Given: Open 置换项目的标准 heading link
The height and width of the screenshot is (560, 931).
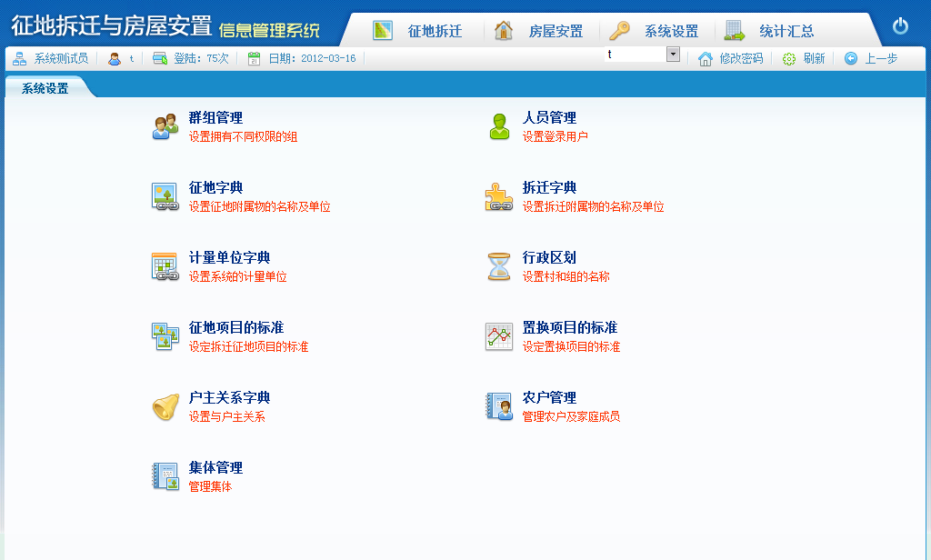Looking at the screenshot, I should (570, 328).
